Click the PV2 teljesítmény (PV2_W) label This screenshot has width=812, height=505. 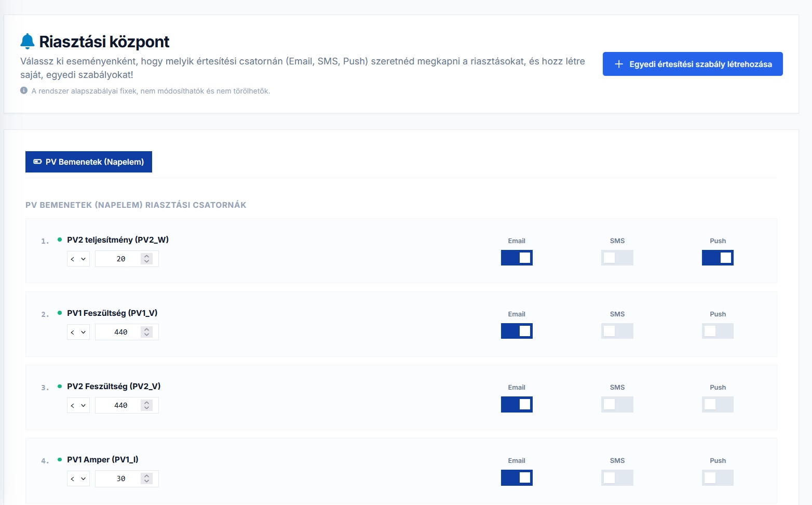[x=118, y=240]
